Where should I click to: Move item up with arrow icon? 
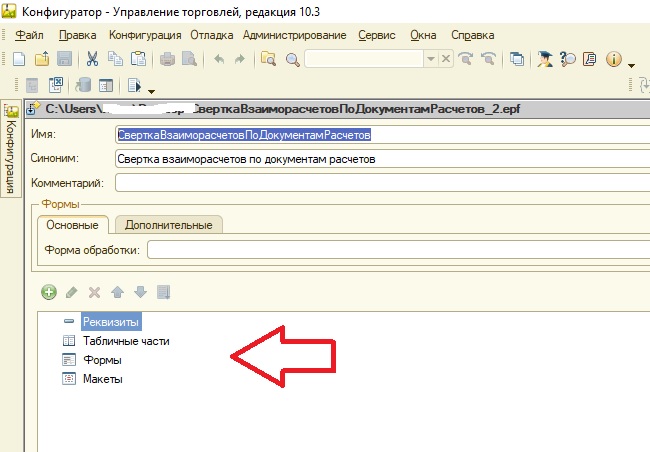point(118,292)
